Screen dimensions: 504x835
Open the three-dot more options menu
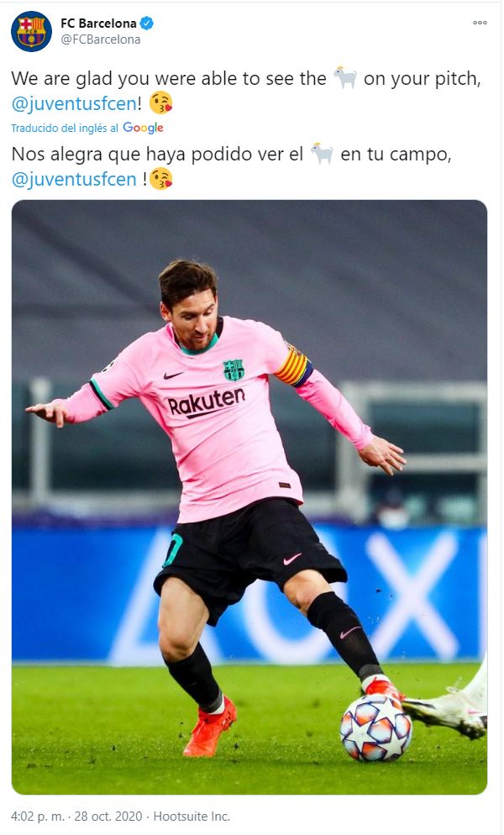[x=480, y=23]
